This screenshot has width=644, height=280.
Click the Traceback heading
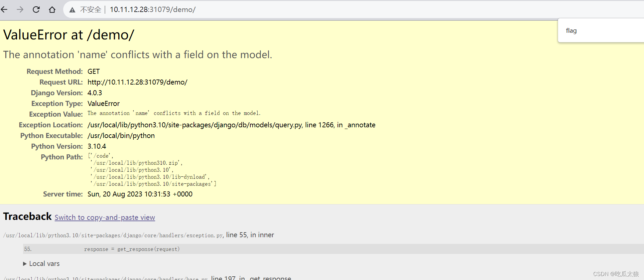[x=27, y=217]
